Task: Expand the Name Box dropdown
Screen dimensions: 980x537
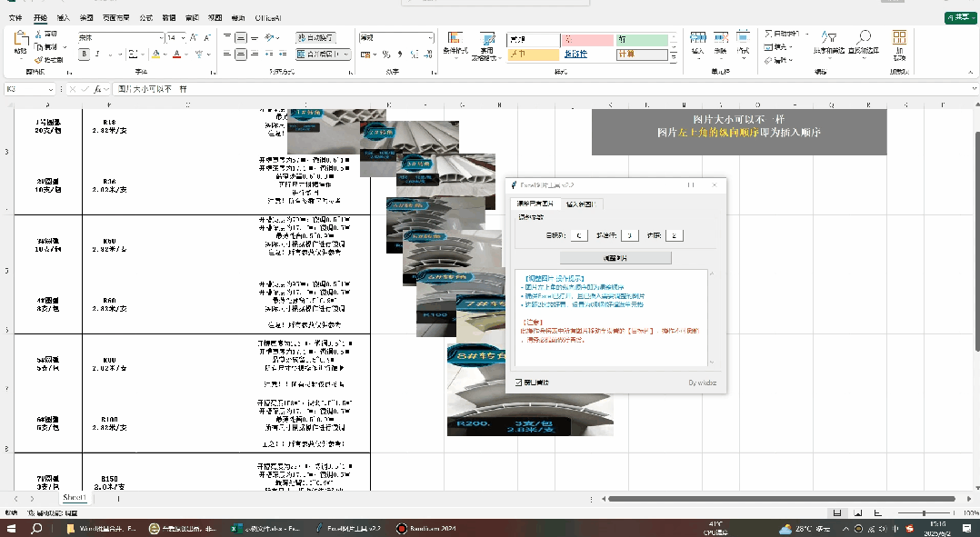Action: tap(51, 89)
